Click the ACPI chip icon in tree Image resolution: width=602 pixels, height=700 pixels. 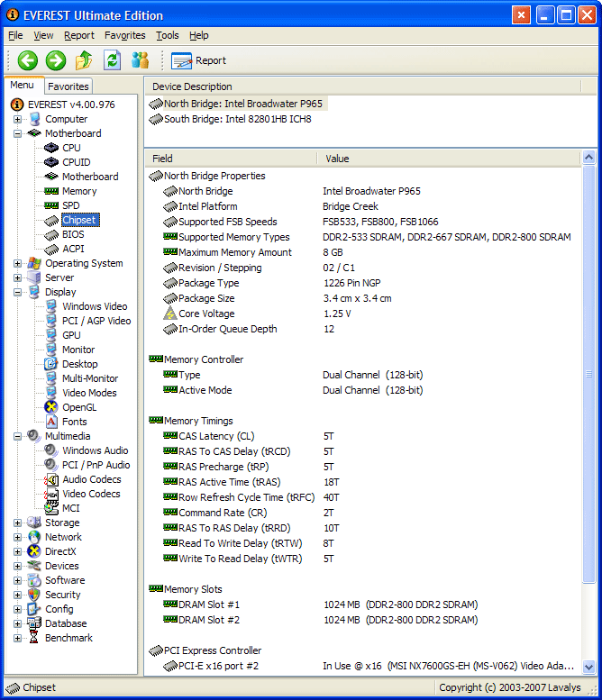point(51,249)
